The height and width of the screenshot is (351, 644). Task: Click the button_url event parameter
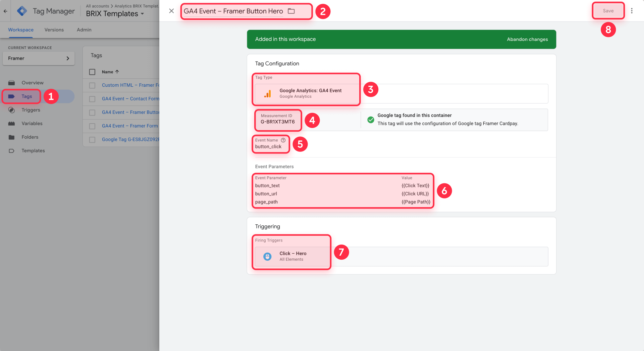[x=266, y=194]
